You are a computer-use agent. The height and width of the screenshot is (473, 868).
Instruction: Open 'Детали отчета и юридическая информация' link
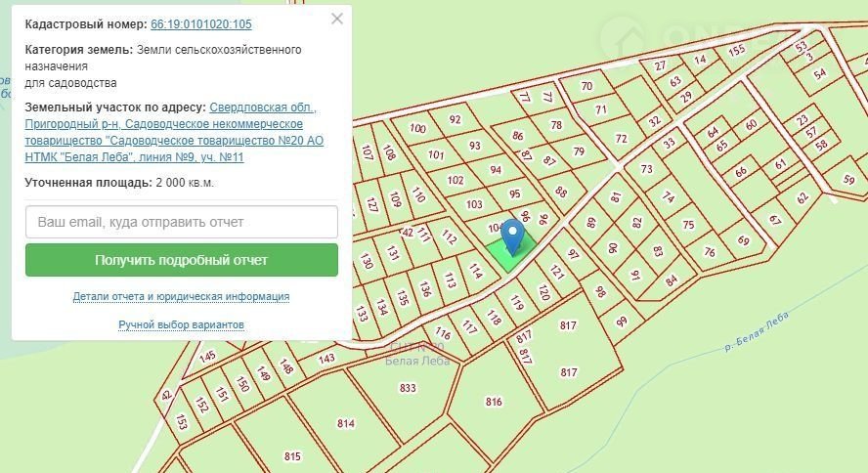(x=181, y=296)
